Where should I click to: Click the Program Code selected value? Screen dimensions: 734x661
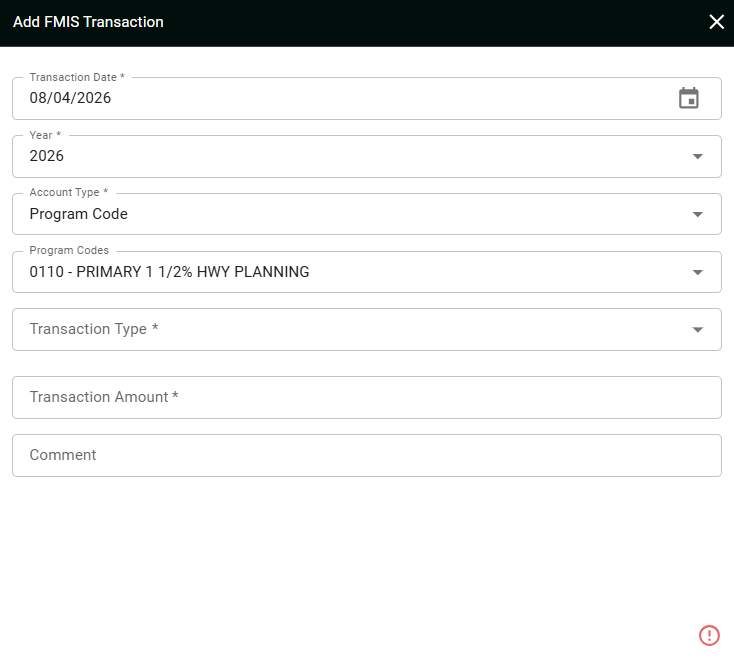[78, 214]
